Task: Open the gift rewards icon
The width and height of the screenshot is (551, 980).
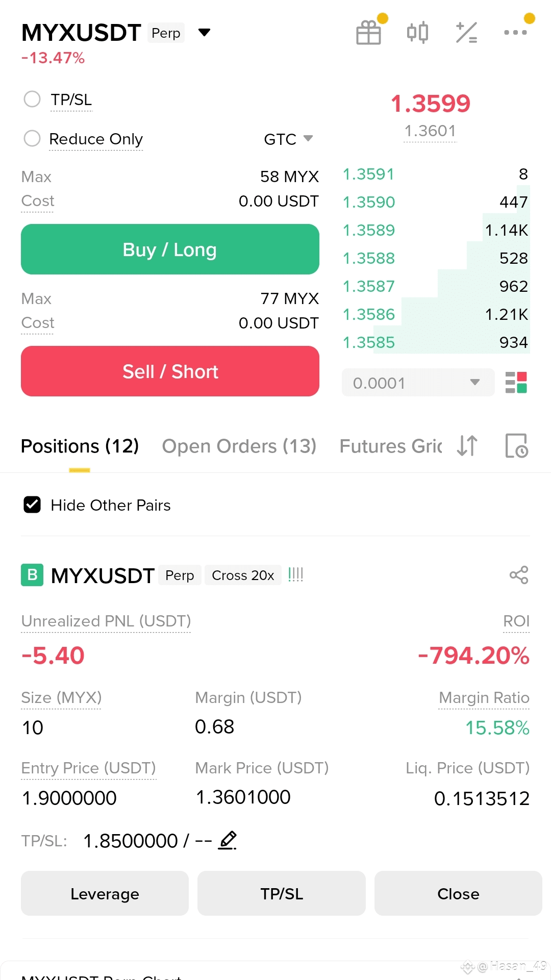Action: [x=368, y=33]
